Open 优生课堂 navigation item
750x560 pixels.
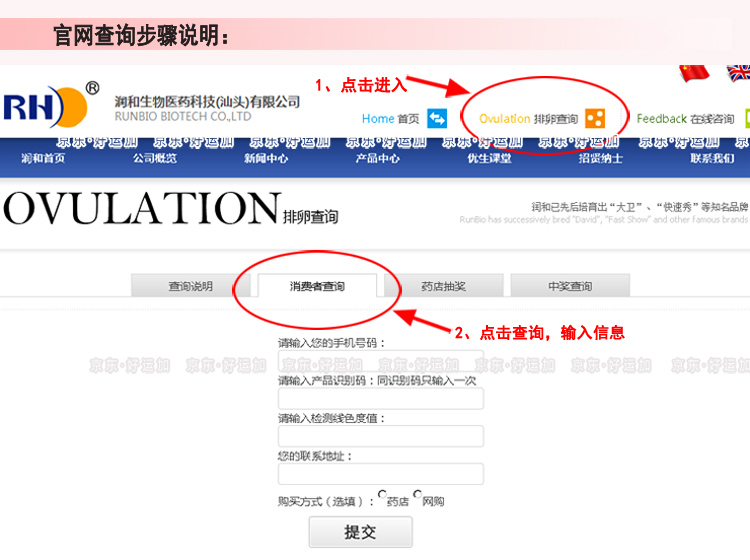pos(489,158)
